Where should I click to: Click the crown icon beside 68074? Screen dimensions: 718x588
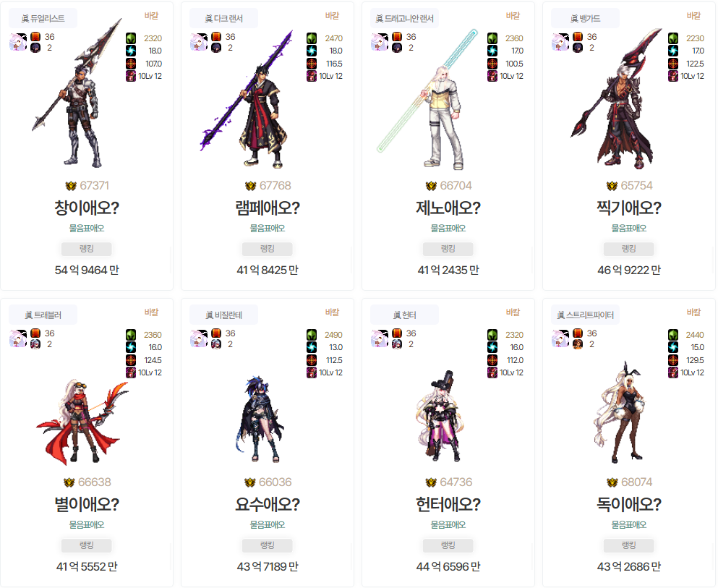tap(612, 482)
